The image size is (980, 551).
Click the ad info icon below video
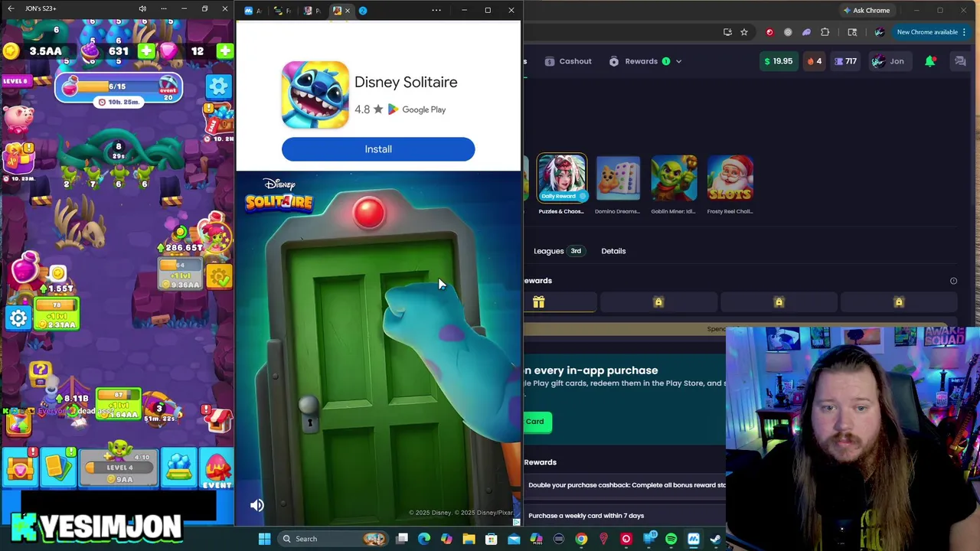coord(516,522)
